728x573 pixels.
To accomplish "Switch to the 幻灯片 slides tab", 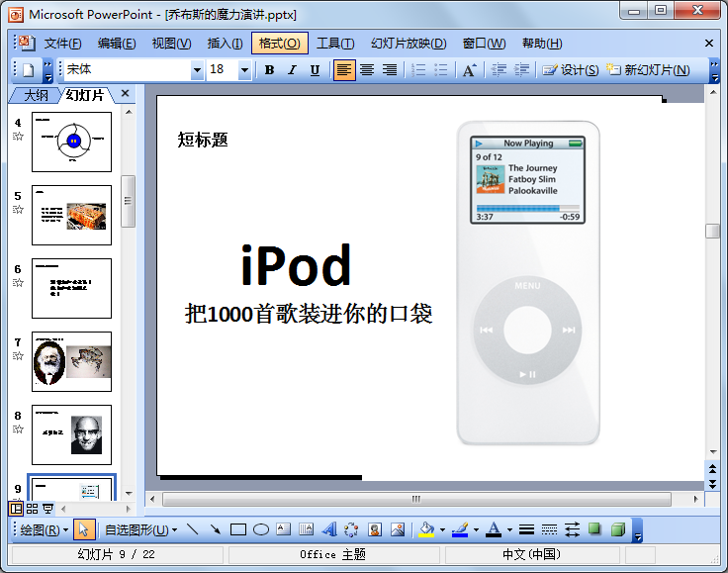I will tap(85, 95).
